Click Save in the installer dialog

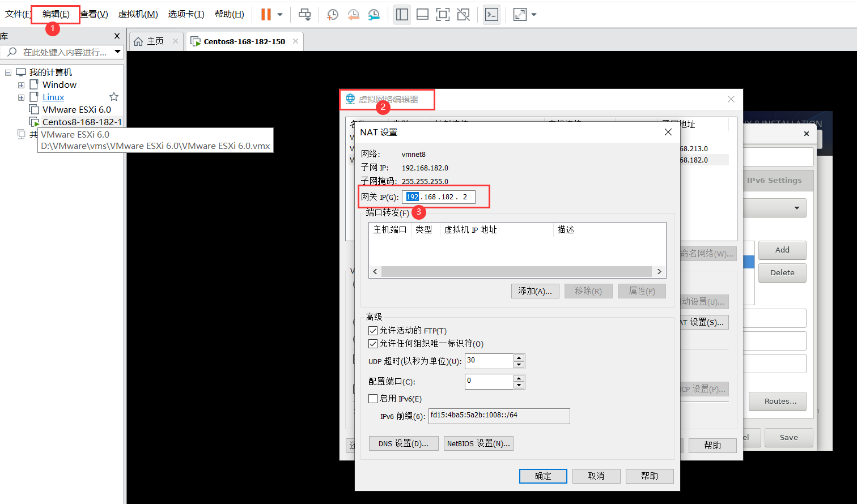[x=788, y=438]
